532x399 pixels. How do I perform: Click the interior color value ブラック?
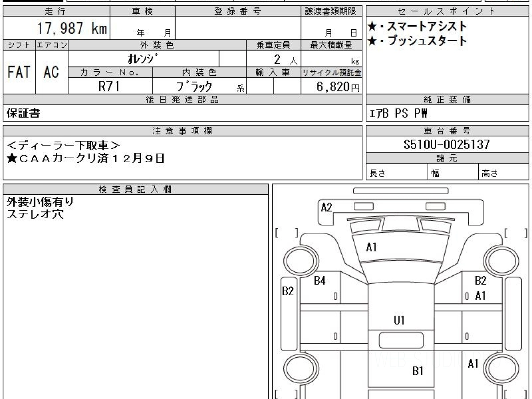coord(194,86)
